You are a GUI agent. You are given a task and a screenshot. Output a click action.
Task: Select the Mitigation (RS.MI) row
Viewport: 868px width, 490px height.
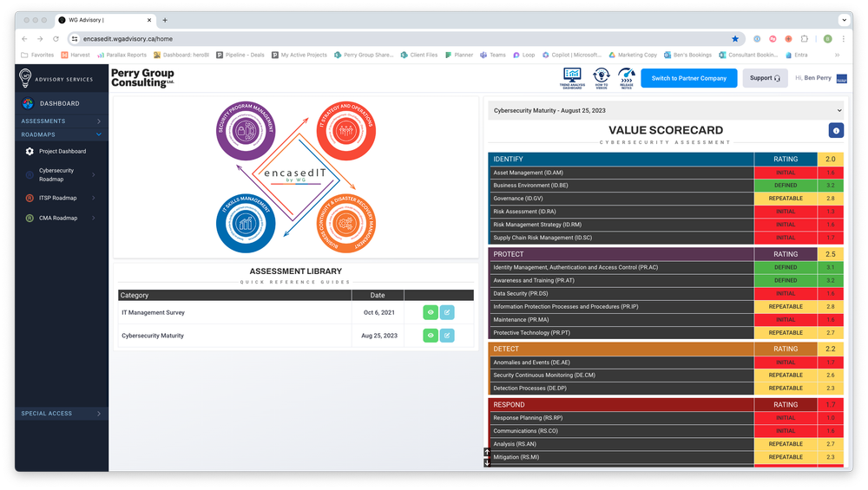(x=666, y=457)
